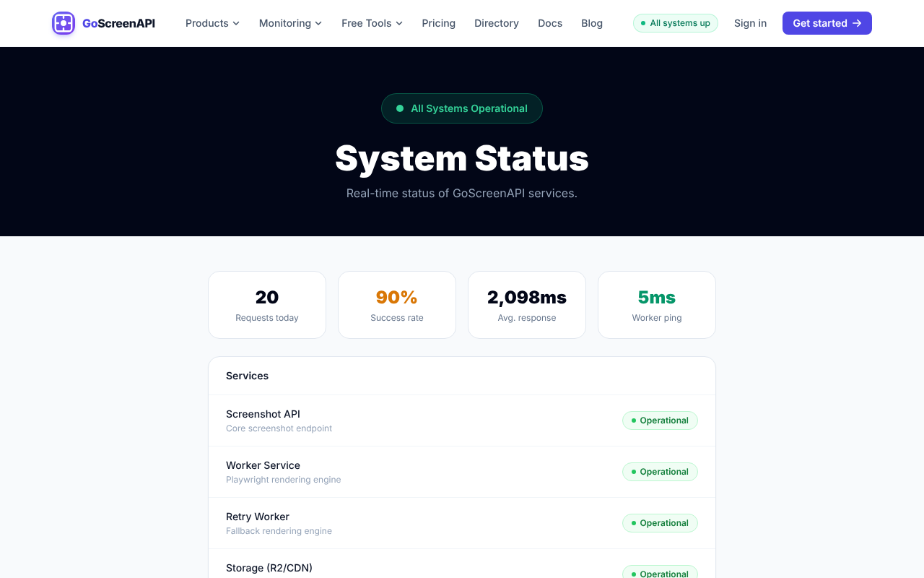Expand the Free Tools dropdown menu
924x578 pixels.
(372, 23)
